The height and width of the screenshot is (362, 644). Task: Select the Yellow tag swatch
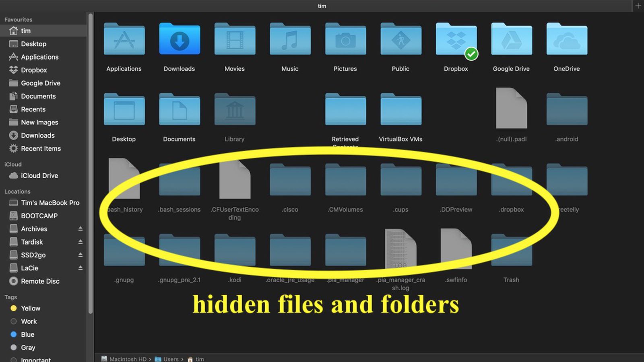13,308
